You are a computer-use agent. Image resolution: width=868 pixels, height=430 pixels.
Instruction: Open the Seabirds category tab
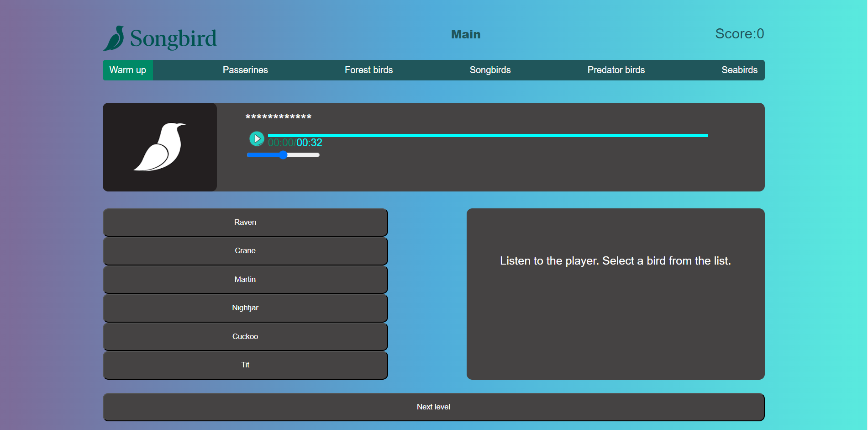[x=740, y=70]
